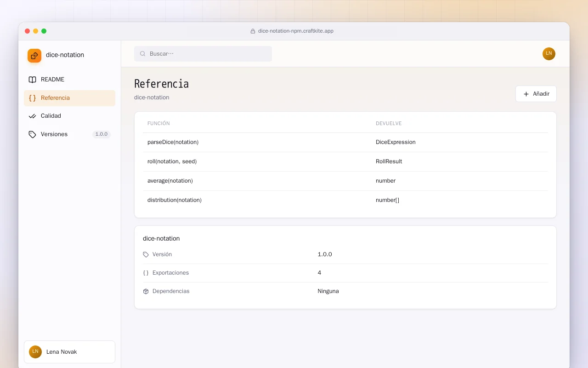Click the FUNCIÓN column header
The image size is (588, 368).
pyautogui.click(x=158, y=123)
